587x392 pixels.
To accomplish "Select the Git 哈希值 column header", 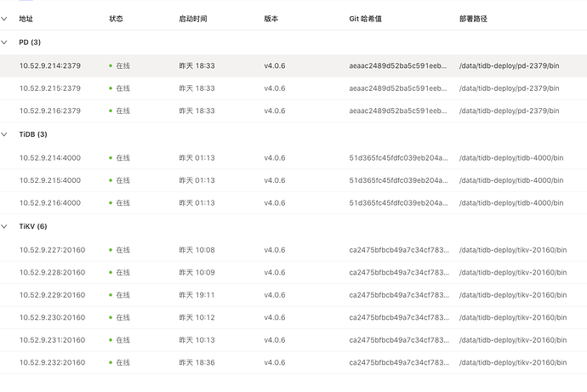I will (x=365, y=19).
